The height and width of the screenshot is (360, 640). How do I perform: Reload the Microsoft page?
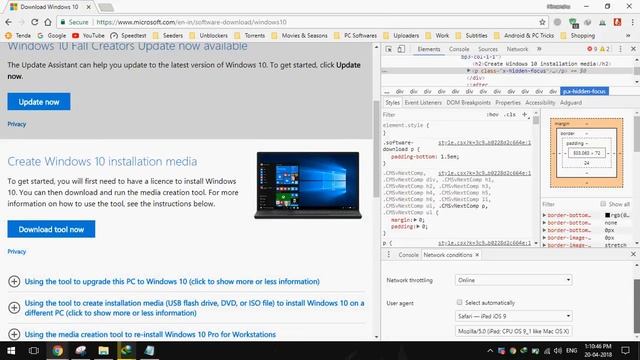(35, 22)
